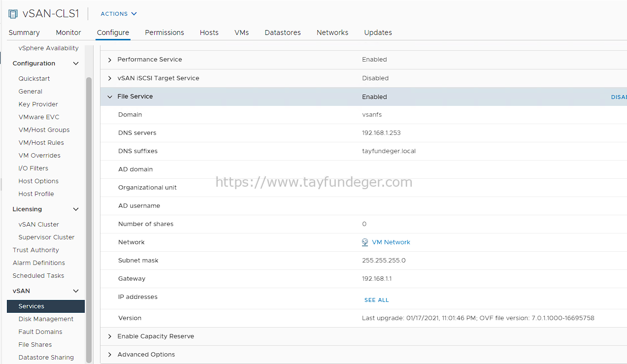Click the sidebar vertical scrollbar

click(89, 219)
